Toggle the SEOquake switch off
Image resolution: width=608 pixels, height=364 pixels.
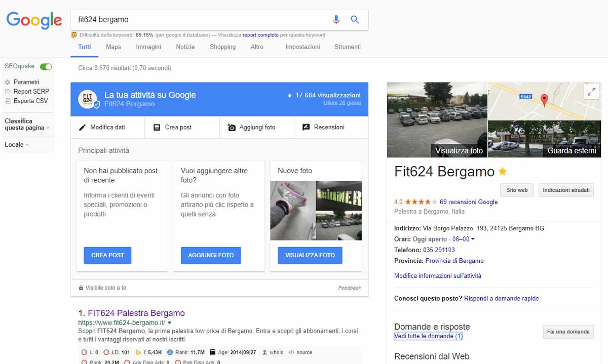46,66
